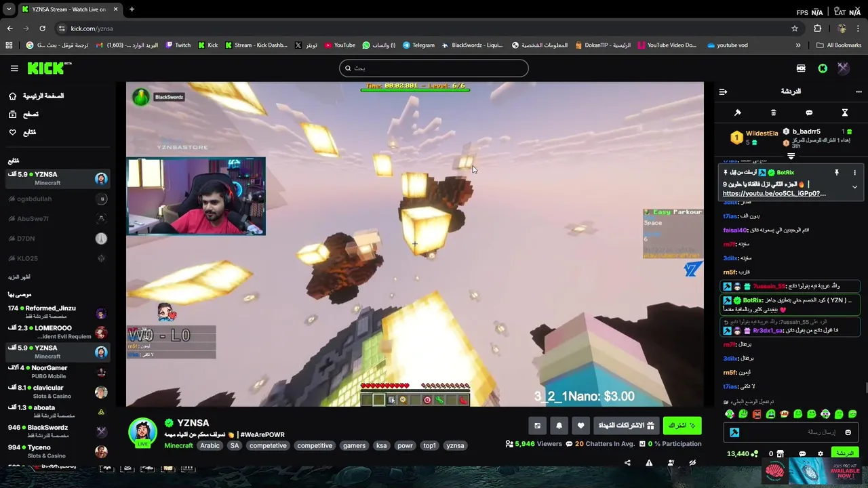This screenshot has width=868, height=488.
Task: Open Reformed_Jinzu recommended channel
Action: tap(57, 312)
